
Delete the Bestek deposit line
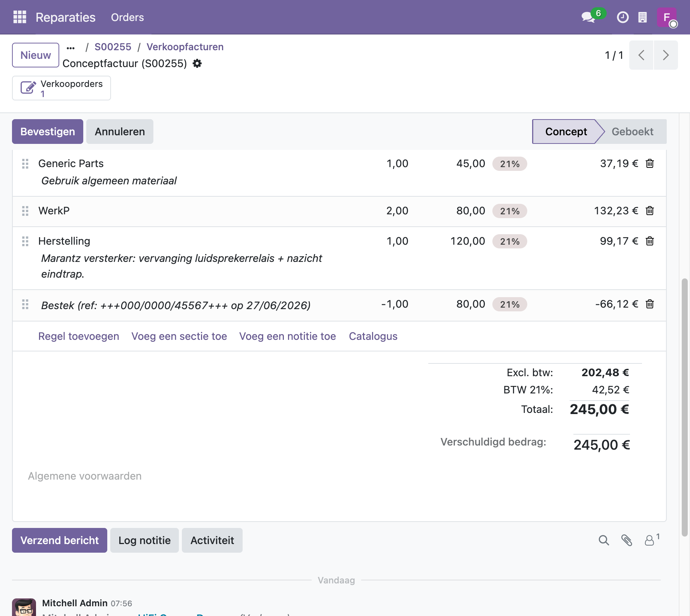[650, 304]
